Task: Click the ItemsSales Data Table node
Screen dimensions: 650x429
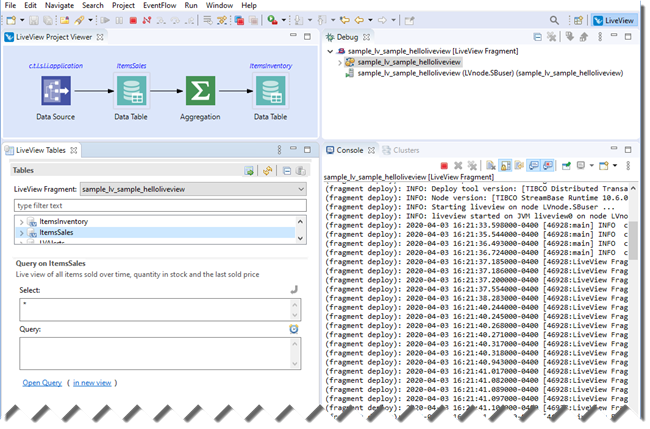Action: (x=130, y=93)
